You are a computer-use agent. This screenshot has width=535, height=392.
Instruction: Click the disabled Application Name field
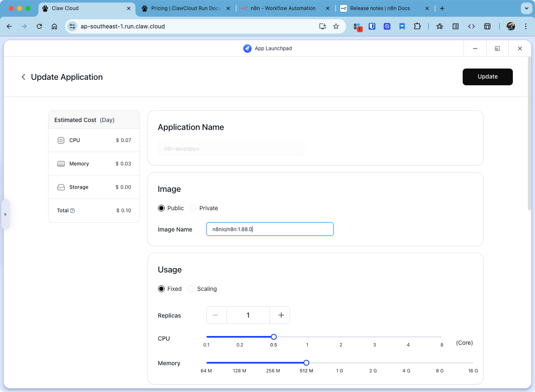(x=231, y=148)
